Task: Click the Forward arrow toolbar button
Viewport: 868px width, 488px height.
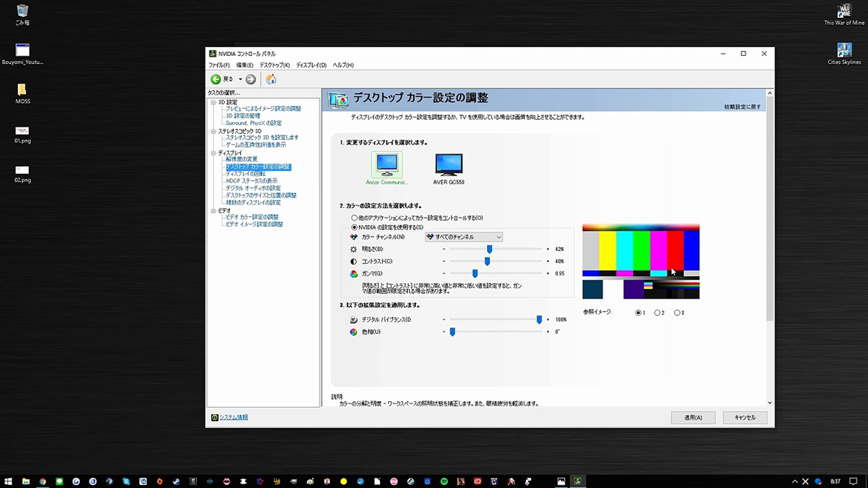Action: coord(250,80)
